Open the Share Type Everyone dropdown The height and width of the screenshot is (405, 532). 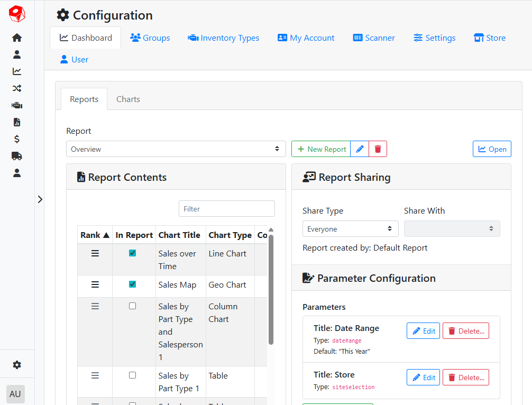349,229
